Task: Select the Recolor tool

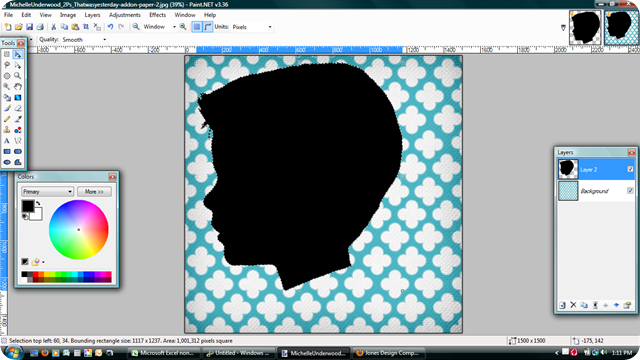Action: [18, 130]
